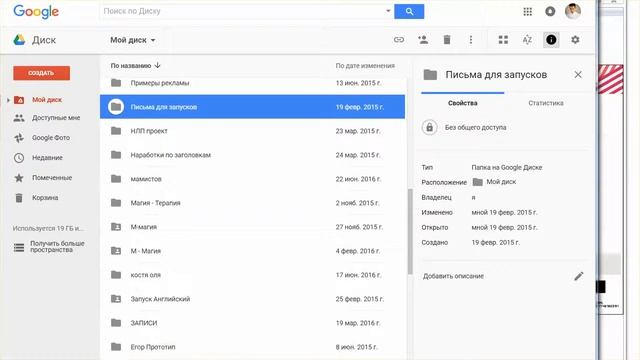The height and width of the screenshot is (360, 640).
Task: Click Добавить описание field
Action: [x=453, y=276]
